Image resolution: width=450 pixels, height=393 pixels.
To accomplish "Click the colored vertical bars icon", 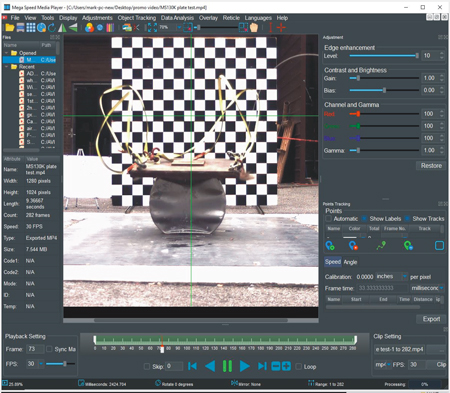I will pyautogui.click(x=110, y=28).
